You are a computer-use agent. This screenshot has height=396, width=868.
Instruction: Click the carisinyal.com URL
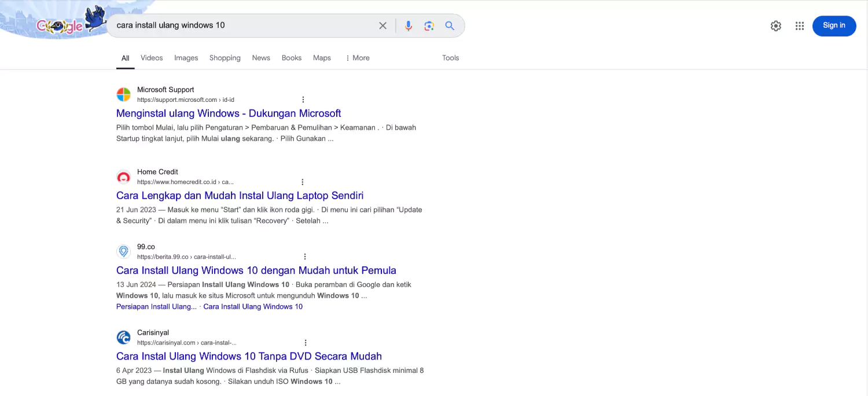187,343
